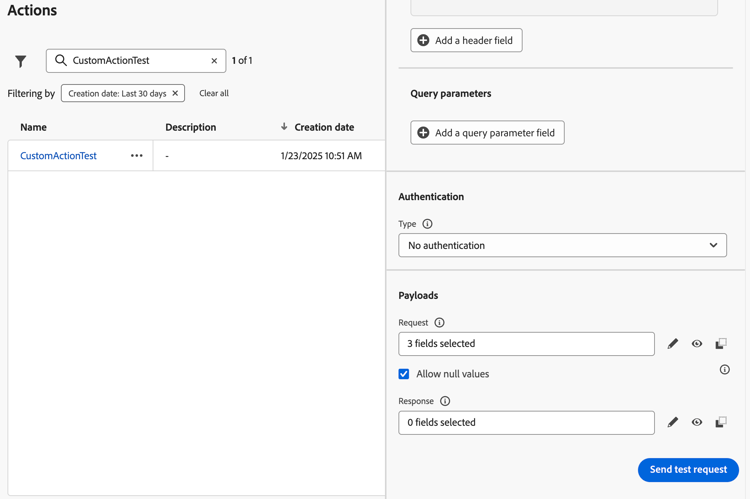Remove the Creation date filter chip
750x499 pixels.
(x=175, y=94)
